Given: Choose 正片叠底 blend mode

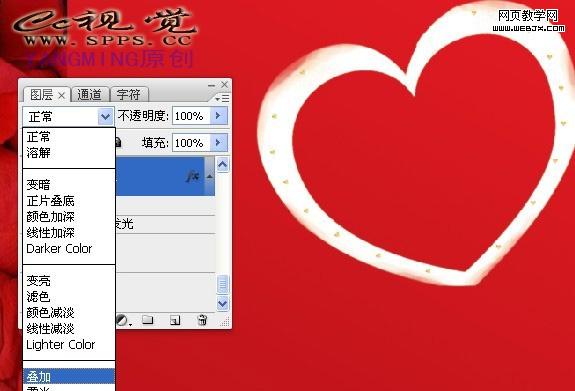Looking at the screenshot, I should pyautogui.click(x=51, y=201).
